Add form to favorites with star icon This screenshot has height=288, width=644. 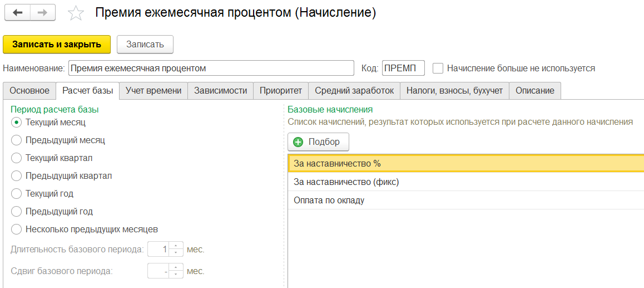[76, 13]
